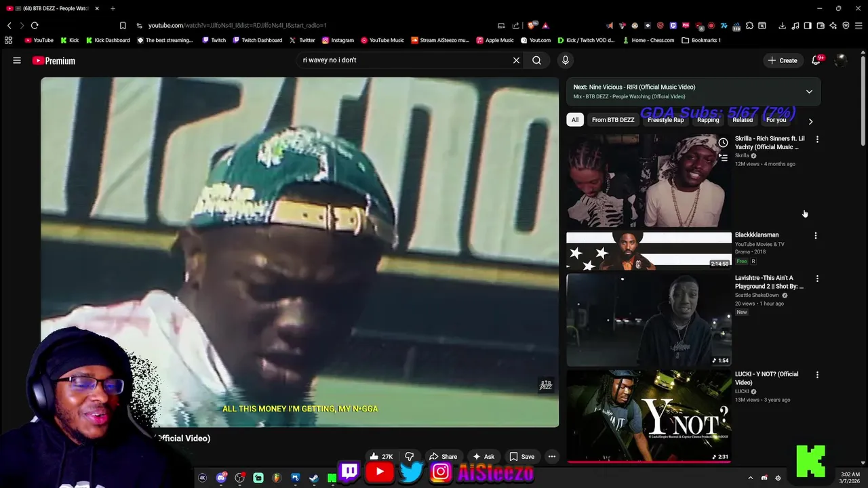The image size is (868, 488).
Task: Open the Create button
Action: pos(783,60)
